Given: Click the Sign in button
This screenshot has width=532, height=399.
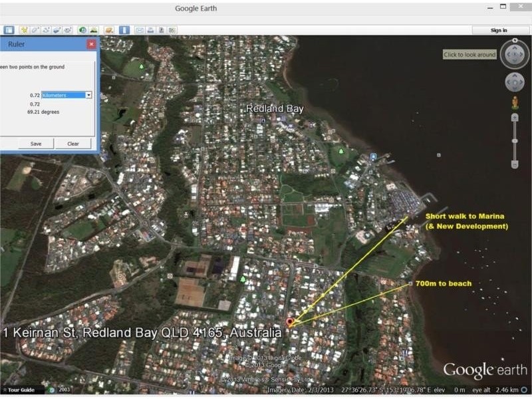Looking at the screenshot, I should pyautogui.click(x=499, y=30).
